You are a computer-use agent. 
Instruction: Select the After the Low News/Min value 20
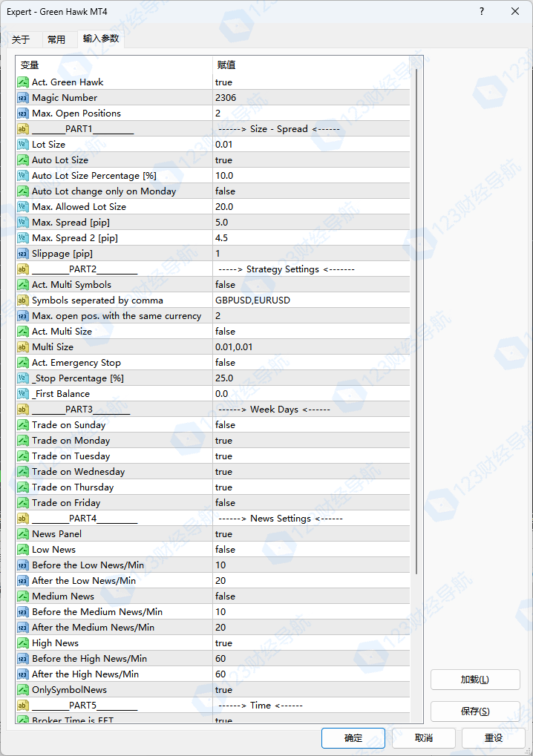coord(220,581)
